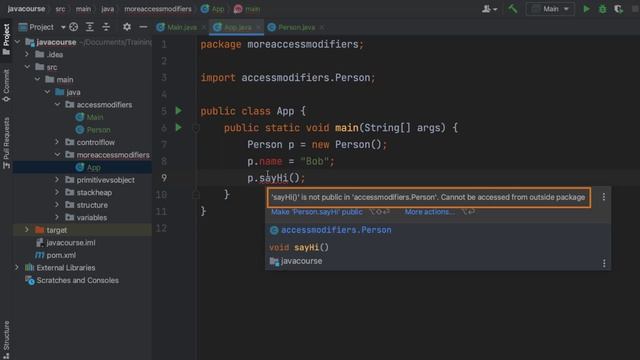The height and width of the screenshot is (360, 640).
Task: Select pom.xml in the project tree
Action: click(61, 255)
